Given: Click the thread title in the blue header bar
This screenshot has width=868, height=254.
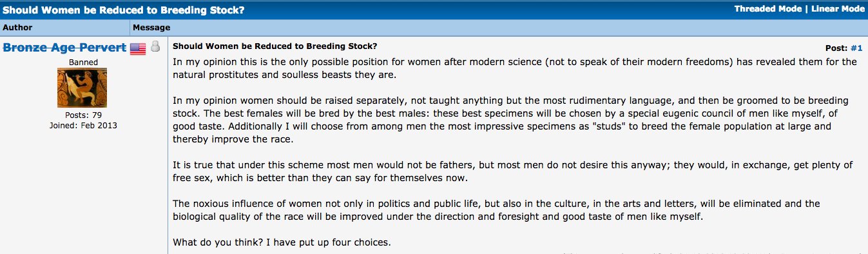Looking at the screenshot, I should pyautogui.click(x=124, y=10).
